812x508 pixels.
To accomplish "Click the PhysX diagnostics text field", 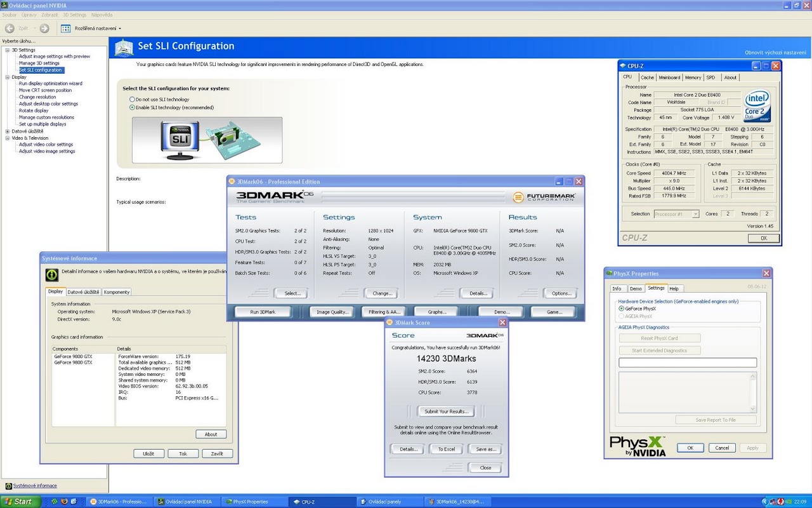I will pos(688,363).
